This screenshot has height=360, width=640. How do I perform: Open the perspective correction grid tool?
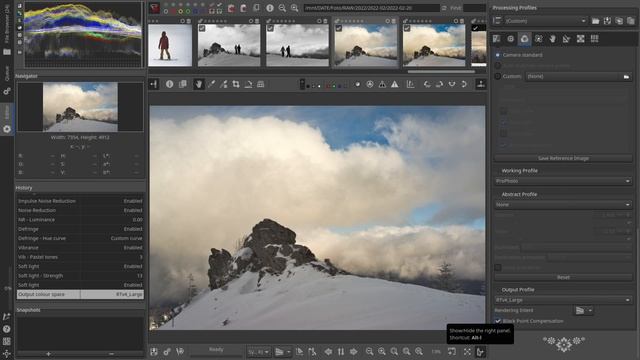pyautogui.click(x=261, y=84)
